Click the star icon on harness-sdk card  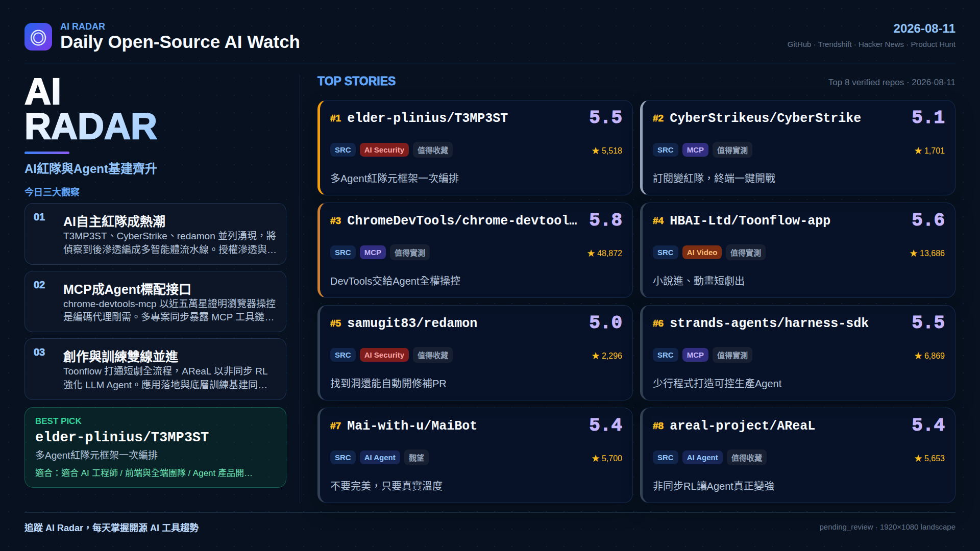tap(918, 356)
